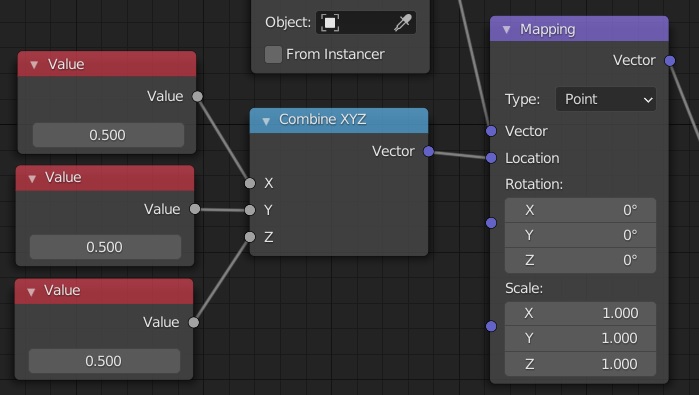Click the Mapping Location input socket
The width and height of the screenshot is (699, 395).
pos(491,158)
